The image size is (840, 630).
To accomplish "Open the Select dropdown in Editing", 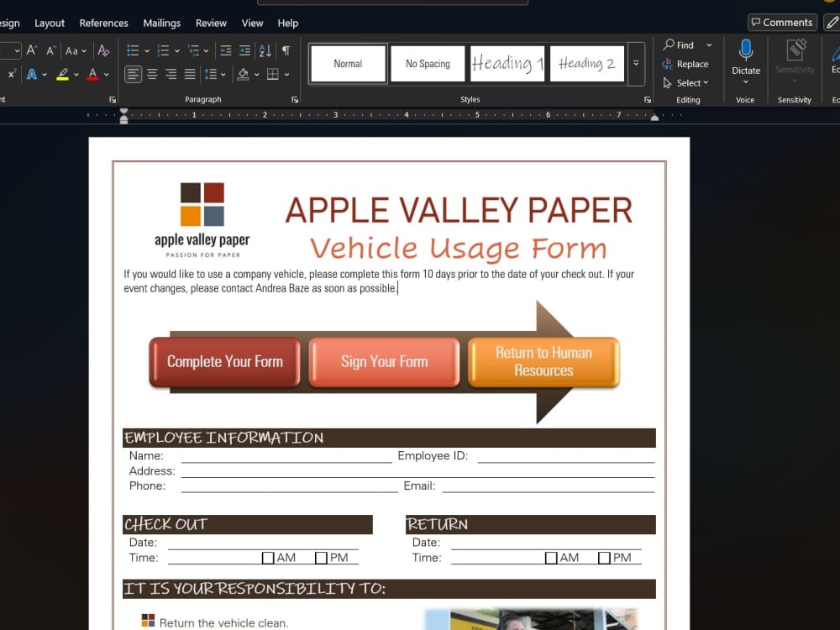I will click(685, 83).
